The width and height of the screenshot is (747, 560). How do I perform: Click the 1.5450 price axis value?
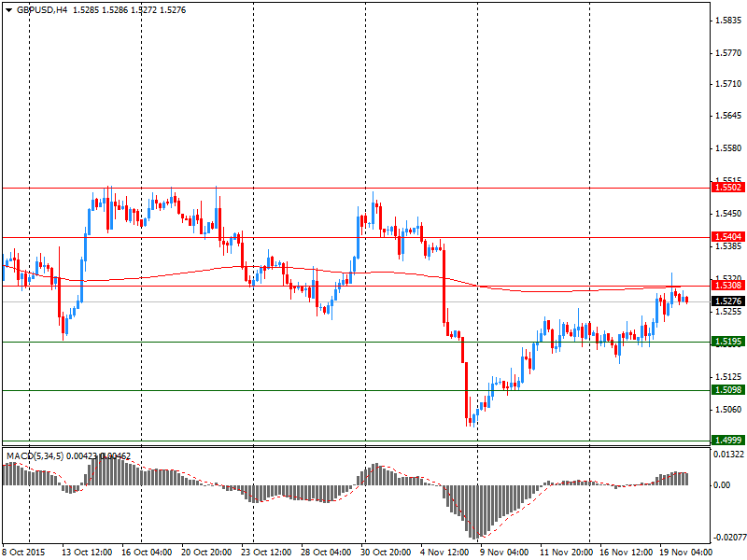(728, 214)
